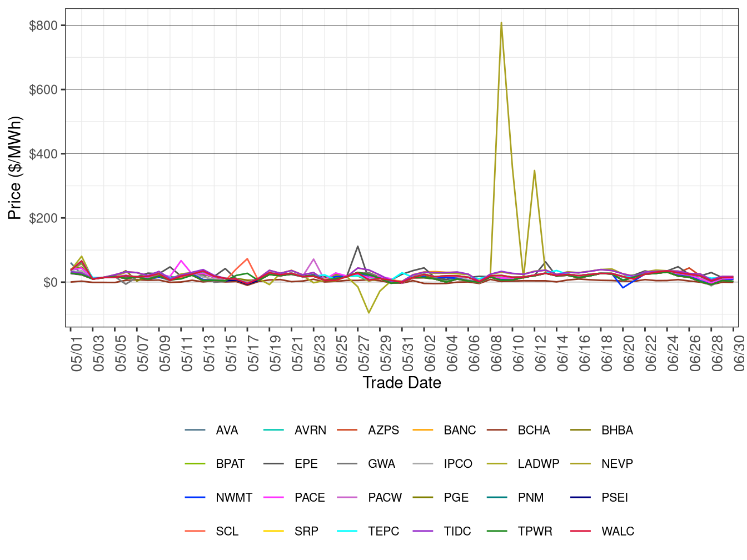Image resolution: width=747 pixels, height=560 pixels.
Task: Click the cyan TEPC legend line swatch
Action: pyautogui.click(x=347, y=531)
